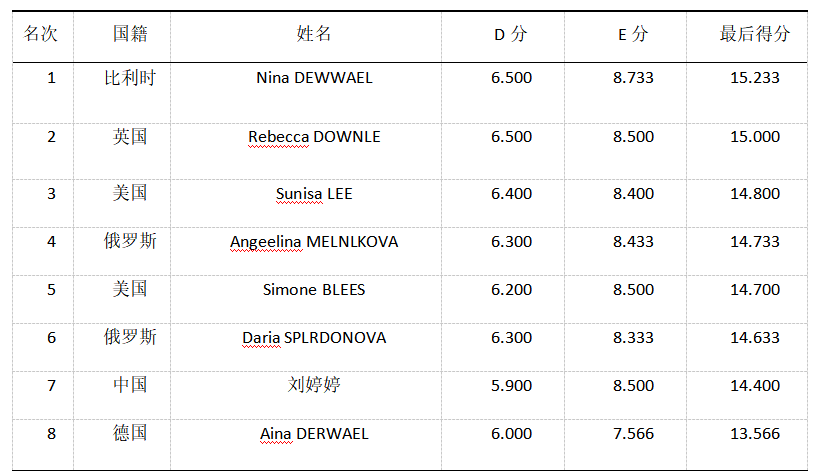The width and height of the screenshot is (814, 474).
Task: Click the 名次 column header
Action: (x=41, y=34)
